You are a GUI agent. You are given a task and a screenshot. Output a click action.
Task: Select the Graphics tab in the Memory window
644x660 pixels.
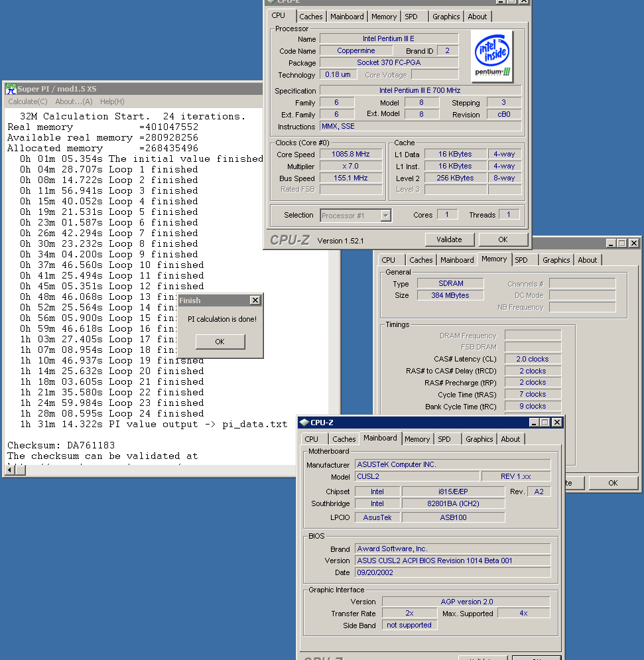click(x=556, y=260)
